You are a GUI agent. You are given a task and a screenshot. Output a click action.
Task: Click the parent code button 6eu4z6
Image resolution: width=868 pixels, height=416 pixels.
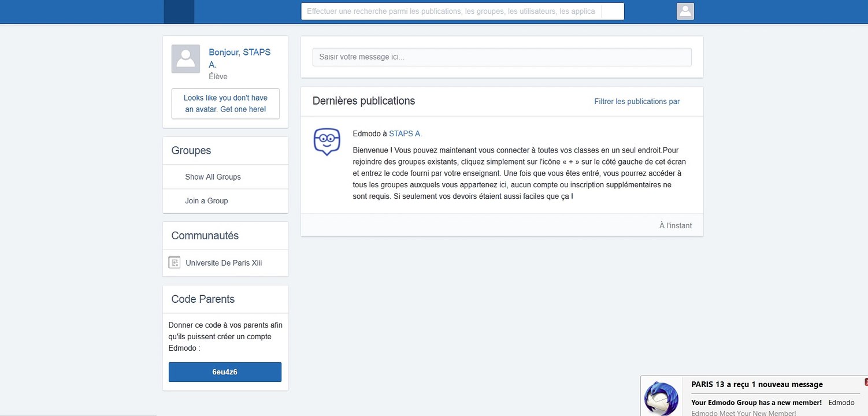tap(225, 372)
